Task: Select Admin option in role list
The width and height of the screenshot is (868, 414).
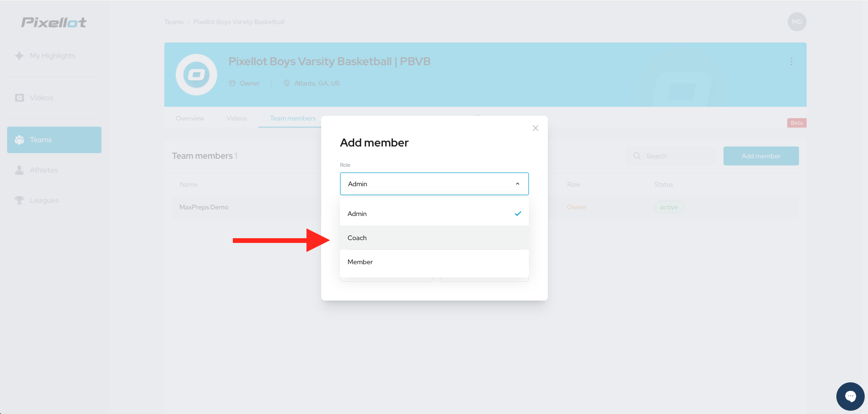Action: (x=434, y=214)
